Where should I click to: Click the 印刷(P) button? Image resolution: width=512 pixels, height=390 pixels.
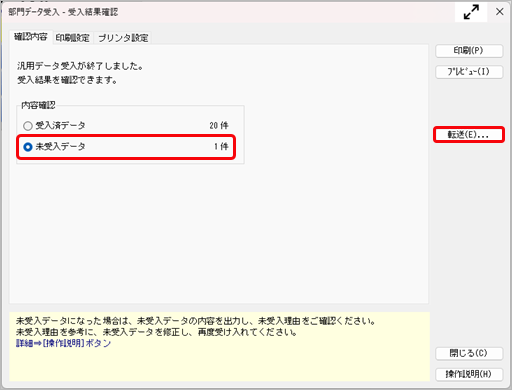[x=469, y=51]
